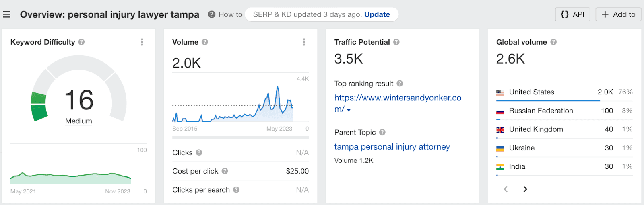Click the volume trend chart scrollbar
This screenshot has width=644, height=205.
coord(240,137)
